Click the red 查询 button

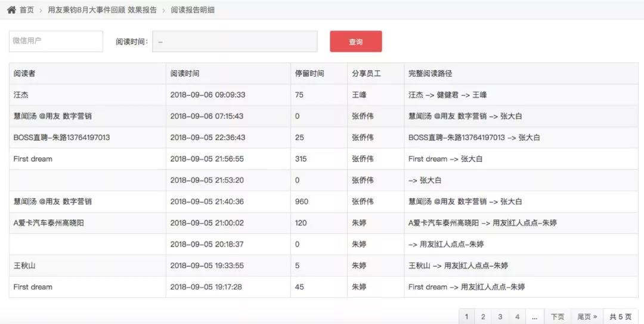pos(355,42)
